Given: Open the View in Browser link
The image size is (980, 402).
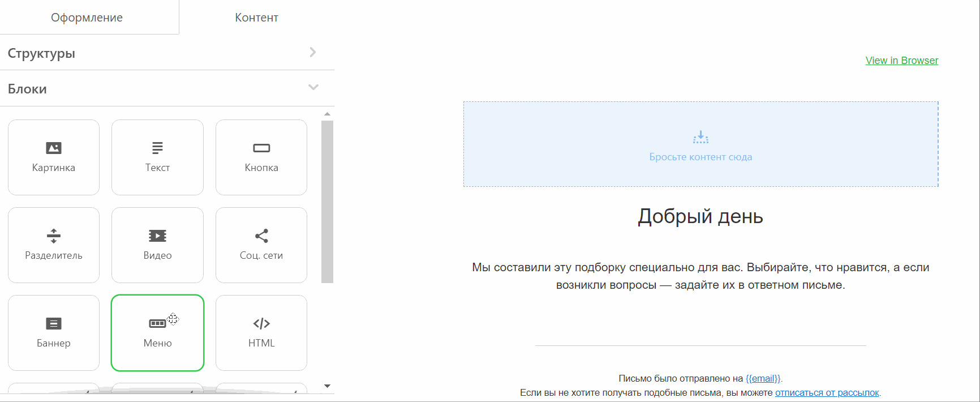Looking at the screenshot, I should pyautogui.click(x=902, y=61).
